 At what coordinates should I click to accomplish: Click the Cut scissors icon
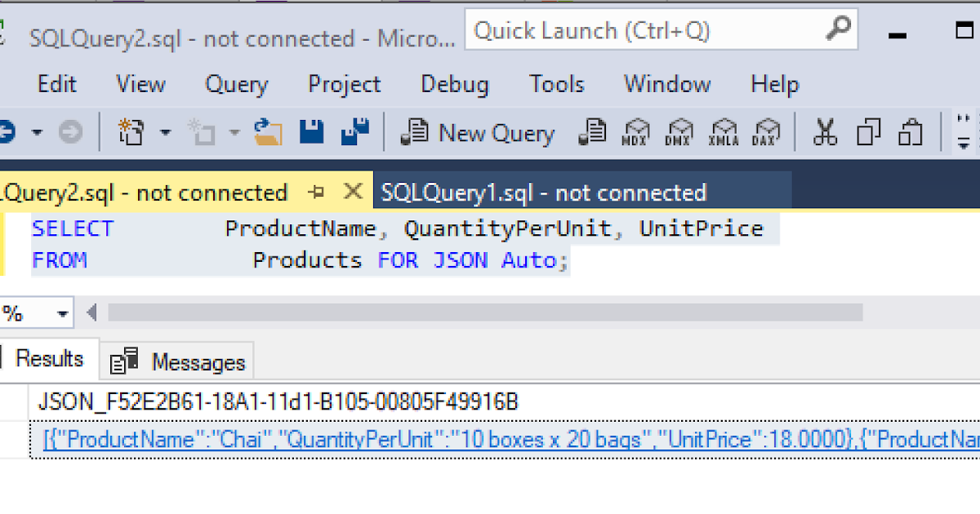pos(825,132)
